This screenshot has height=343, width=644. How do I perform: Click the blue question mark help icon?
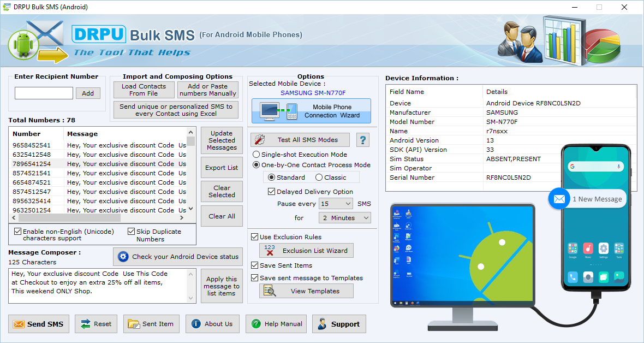pyautogui.click(x=363, y=140)
